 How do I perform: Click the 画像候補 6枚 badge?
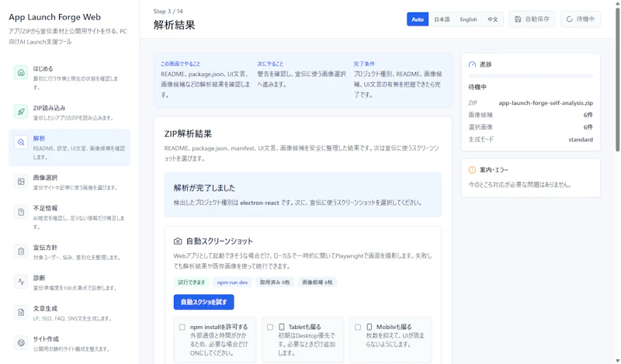click(x=317, y=282)
